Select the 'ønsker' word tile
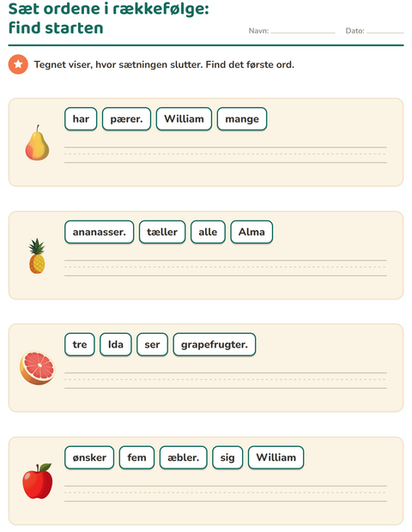412x532 pixels. click(89, 457)
